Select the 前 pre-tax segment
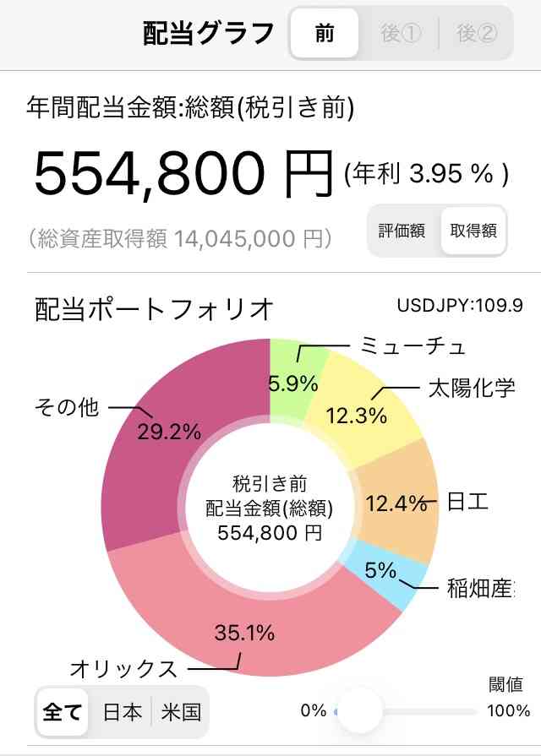541x756 pixels. 325,34
